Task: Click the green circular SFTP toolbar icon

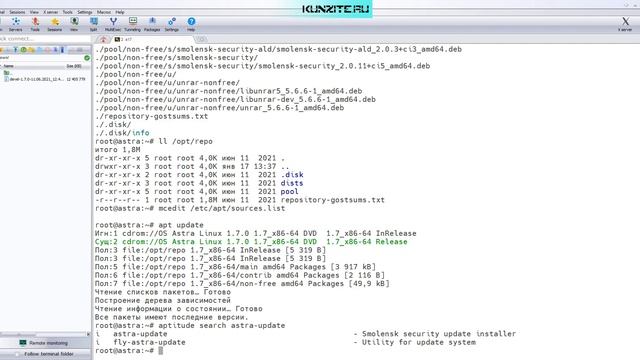Action: click(x=23, y=50)
